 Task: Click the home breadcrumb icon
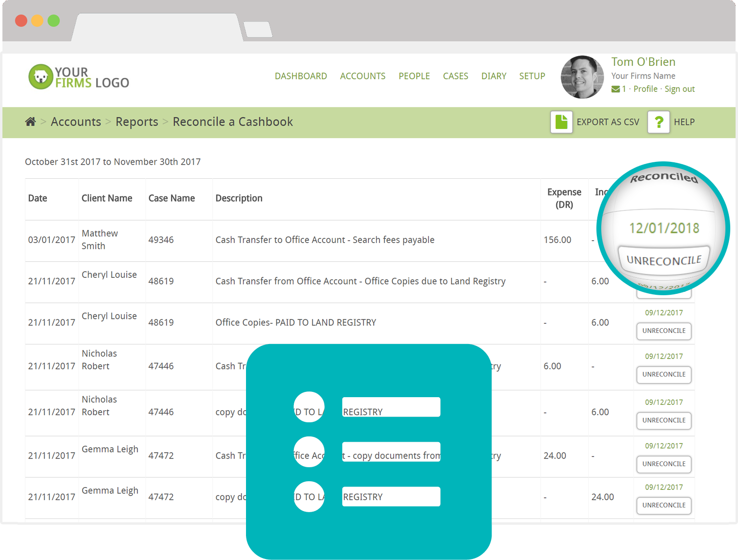30,122
